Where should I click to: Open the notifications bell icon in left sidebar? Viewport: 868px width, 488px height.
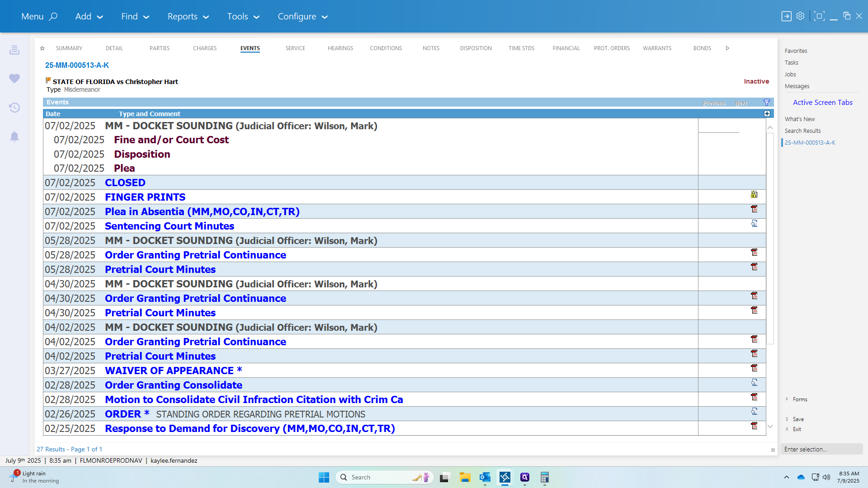[x=14, y=136]
